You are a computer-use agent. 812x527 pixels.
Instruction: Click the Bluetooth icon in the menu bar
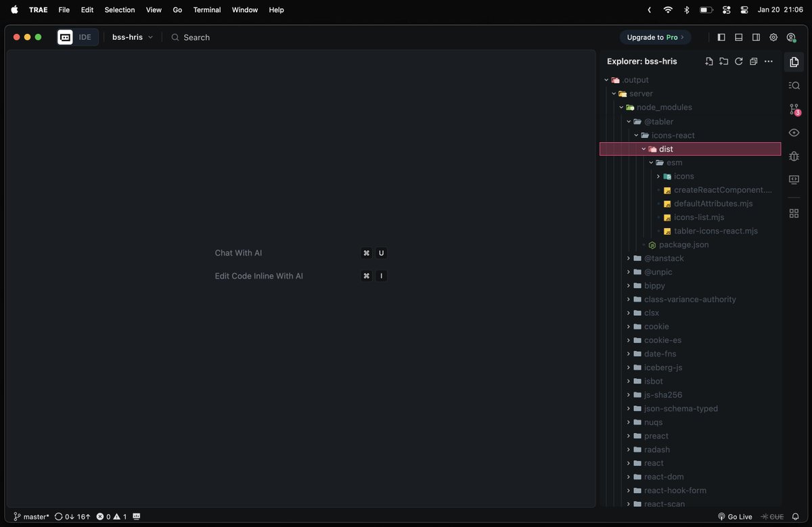click(x=686, y=10)
